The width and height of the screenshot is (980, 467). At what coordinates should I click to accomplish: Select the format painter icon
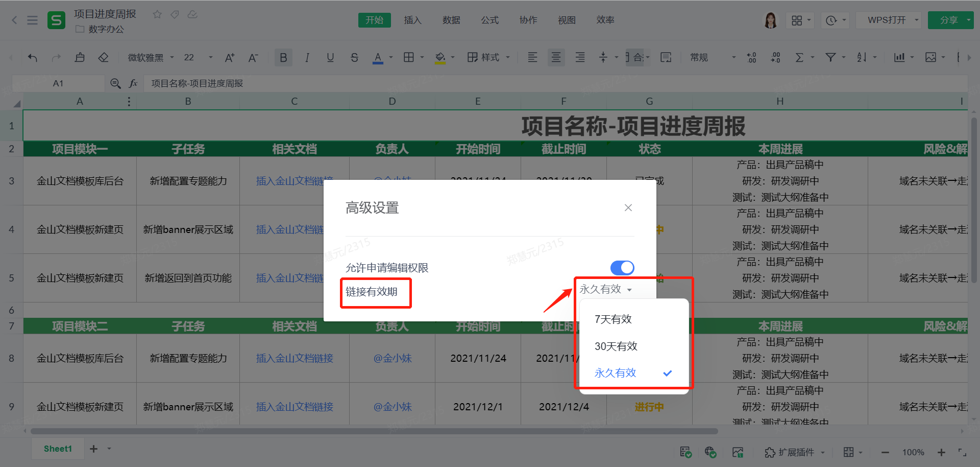(x=80, y=57)
